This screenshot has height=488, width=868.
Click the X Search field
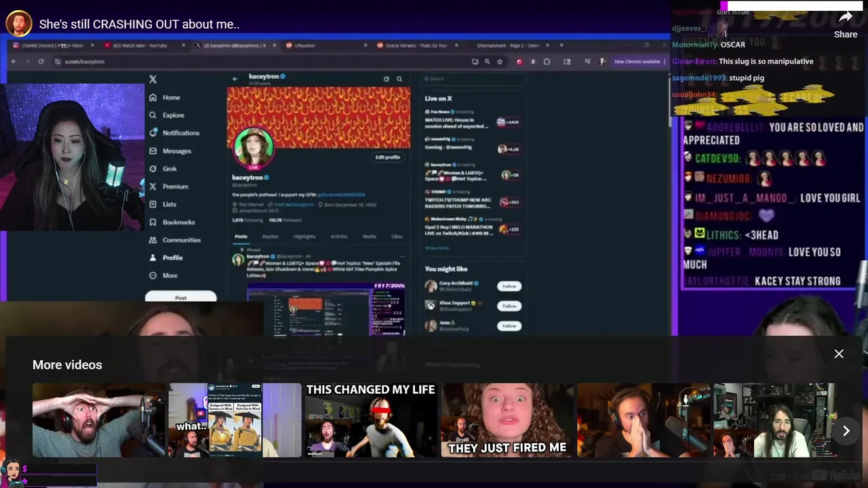coord(473,79)
